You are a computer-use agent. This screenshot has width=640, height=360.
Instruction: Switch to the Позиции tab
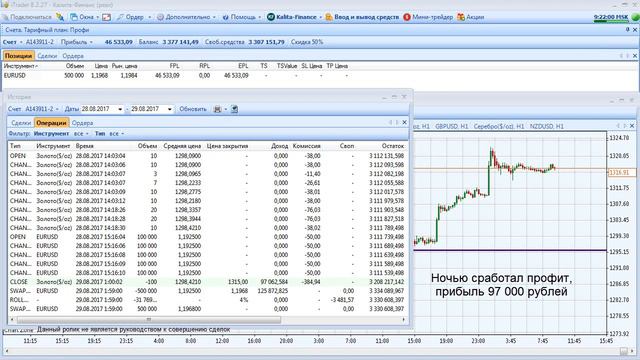18,56
